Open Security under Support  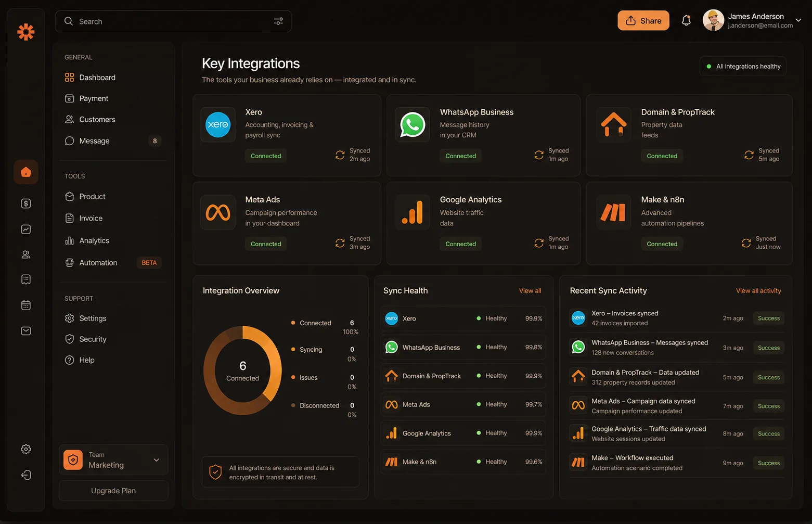pos(113,339)
